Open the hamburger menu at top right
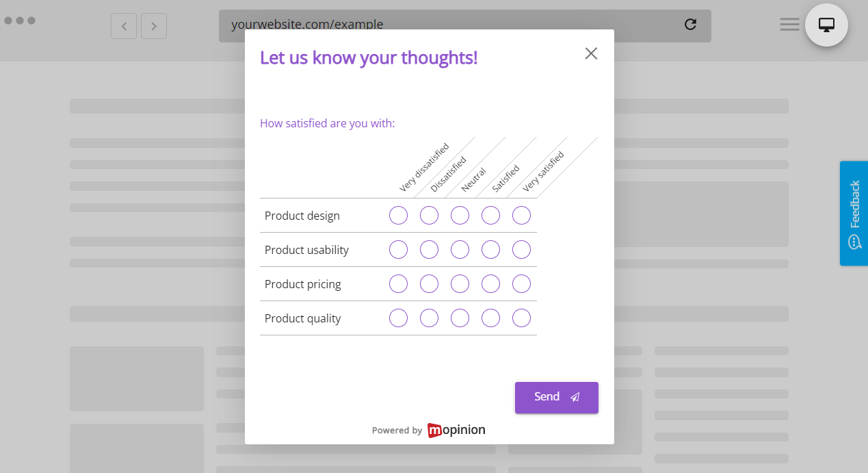The image size is (868, 473). click(789, 24)
